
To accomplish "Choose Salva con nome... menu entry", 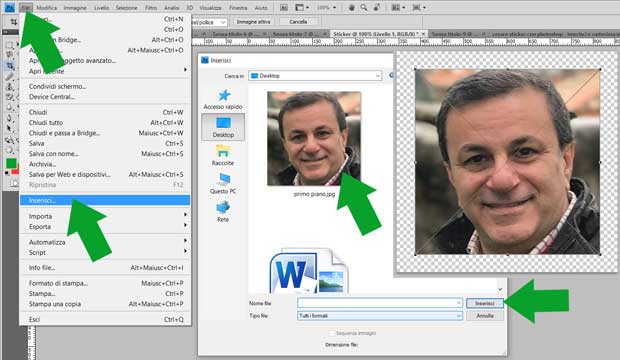I will click(x=105, y=153).
